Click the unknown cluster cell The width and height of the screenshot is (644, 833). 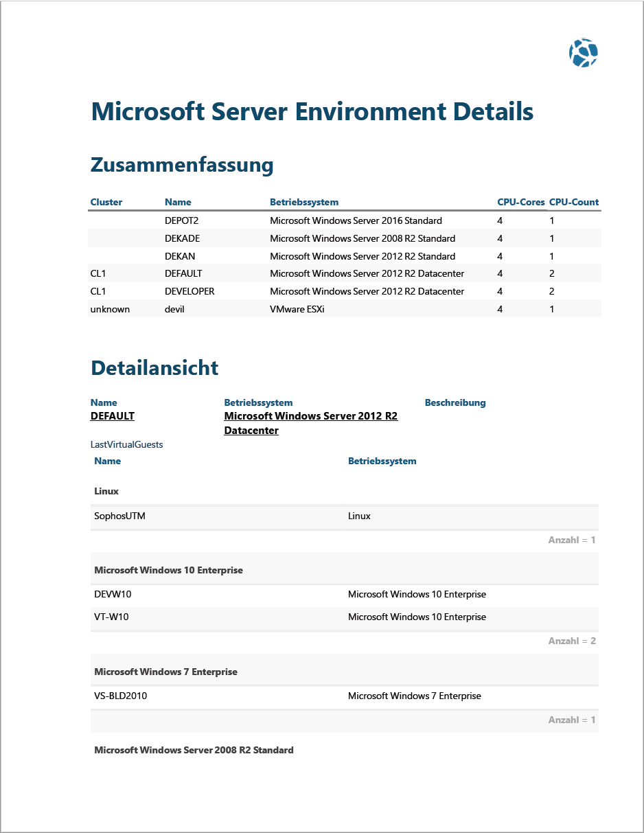[110, 309]
